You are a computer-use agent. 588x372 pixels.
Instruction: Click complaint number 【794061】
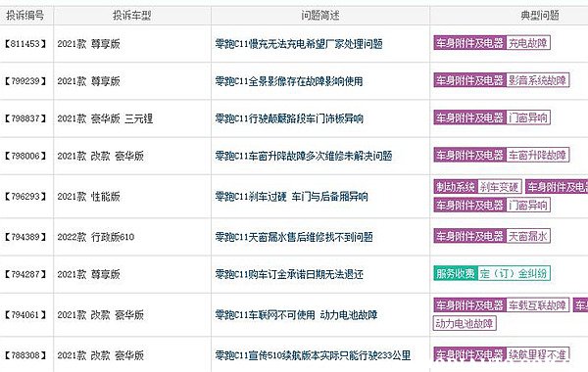(x=25, y=314)
